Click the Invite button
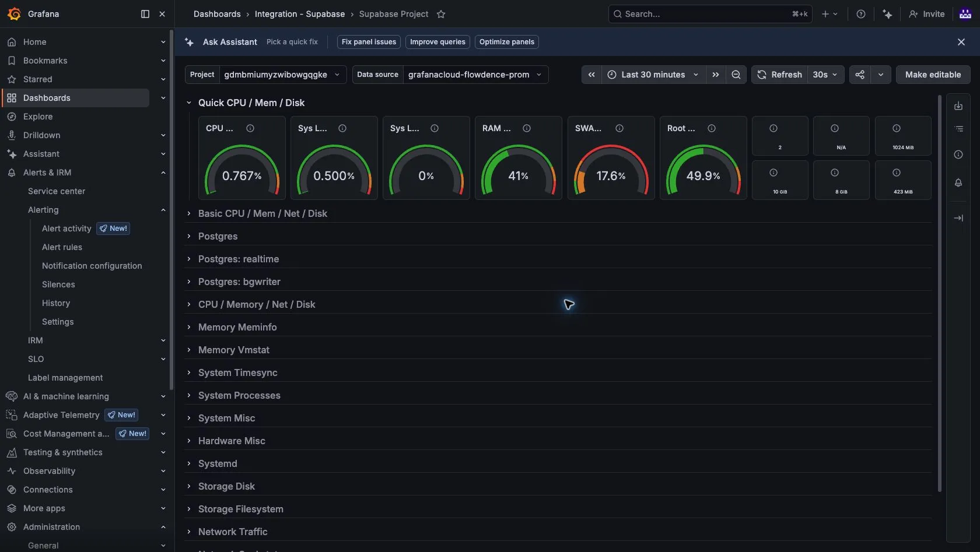The height and width of the screenshot is (552, 980). [927, 14]
